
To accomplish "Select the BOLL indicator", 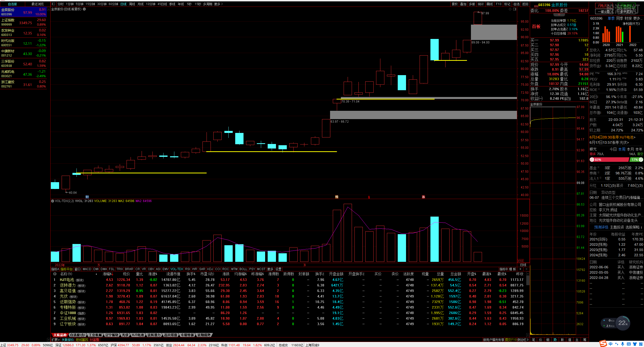I will (x=243, y=269).
